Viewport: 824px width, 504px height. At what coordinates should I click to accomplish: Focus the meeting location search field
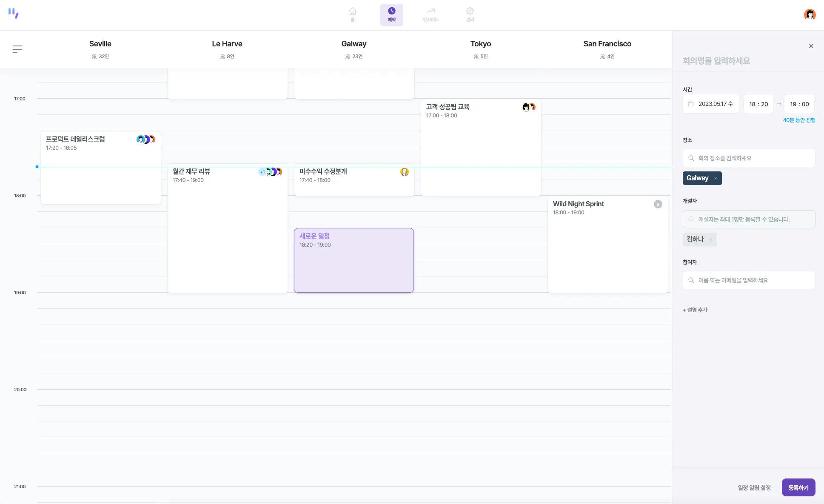pyautogui.click(x=749, y=158)
